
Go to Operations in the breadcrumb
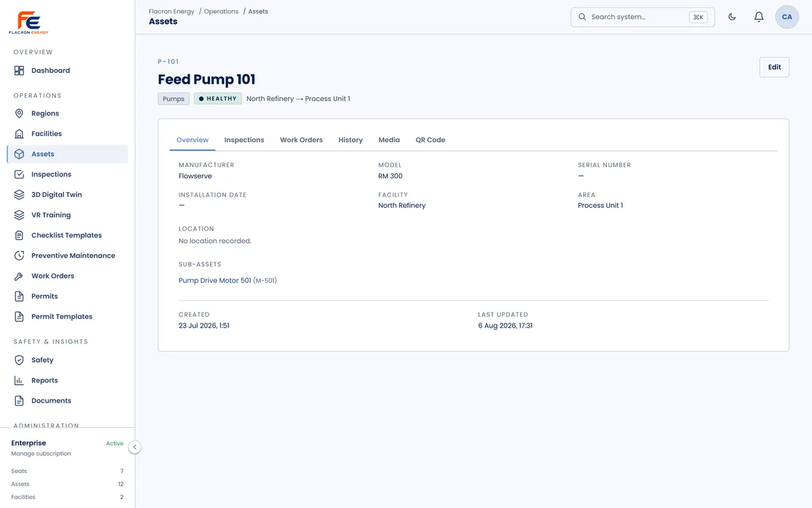tap(221, 11)
